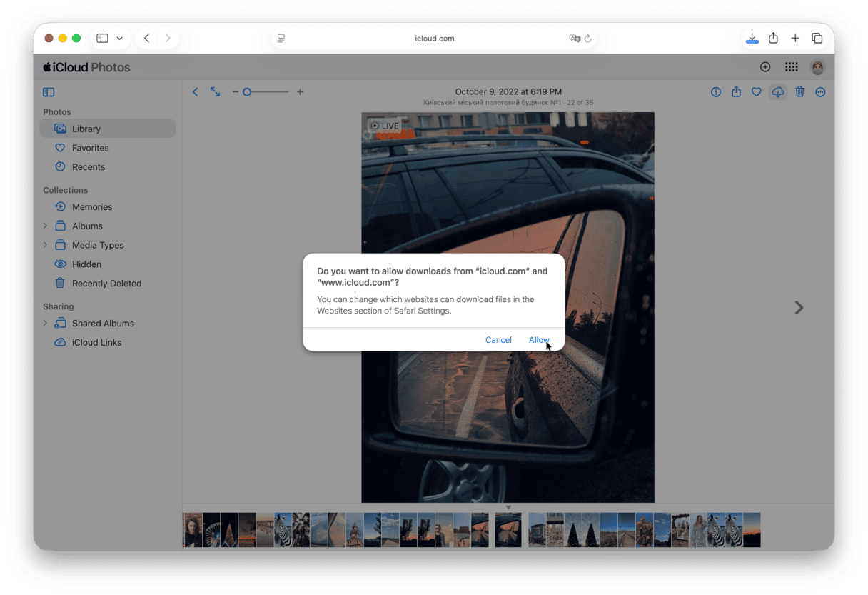Screen dimensions: 868x595
Task: Open the iCloud apps grid launcher
Action: point(791,67)
